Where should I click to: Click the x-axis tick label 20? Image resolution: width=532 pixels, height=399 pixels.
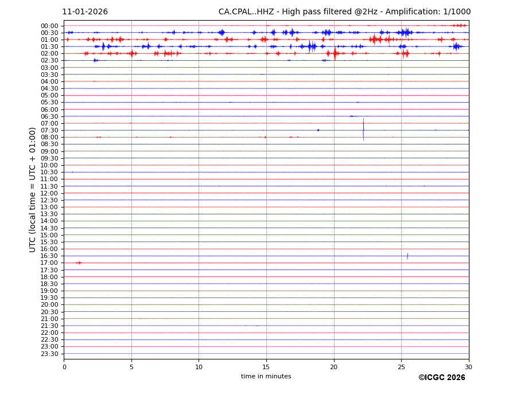point(334,367)
